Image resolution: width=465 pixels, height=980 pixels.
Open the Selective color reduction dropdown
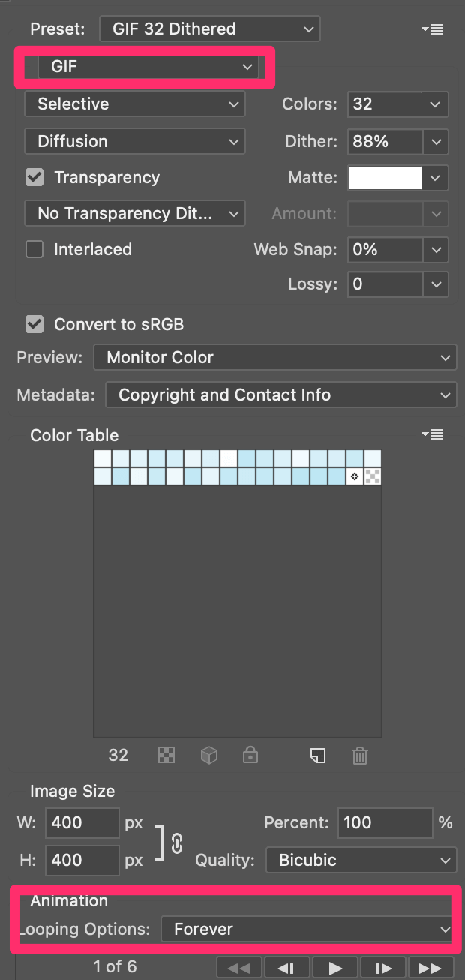135,104
